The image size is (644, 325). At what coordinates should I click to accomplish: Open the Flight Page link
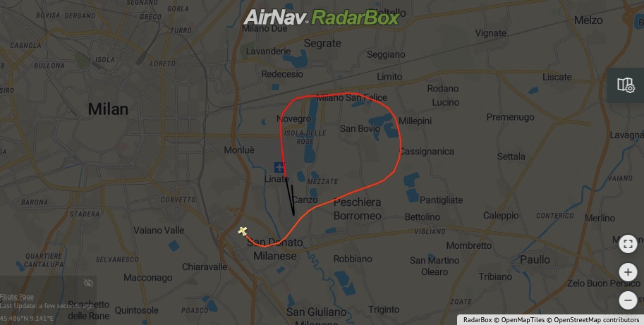coord(17,297)
